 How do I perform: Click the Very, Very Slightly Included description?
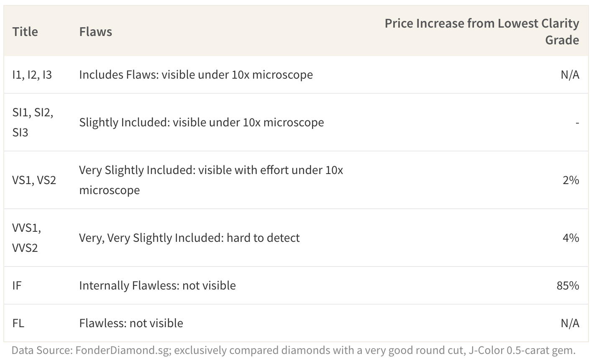click(x=189, y=238)
